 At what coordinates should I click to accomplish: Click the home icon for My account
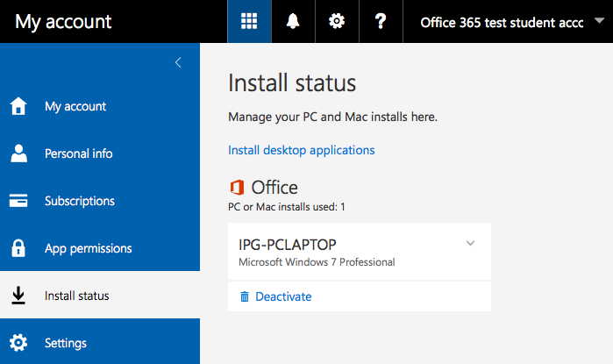tap(18, 106)
